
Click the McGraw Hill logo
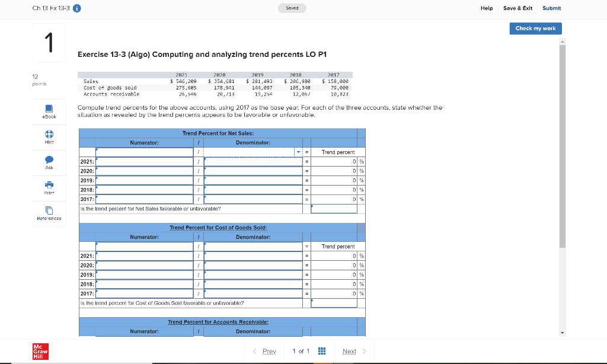[41, 352]
